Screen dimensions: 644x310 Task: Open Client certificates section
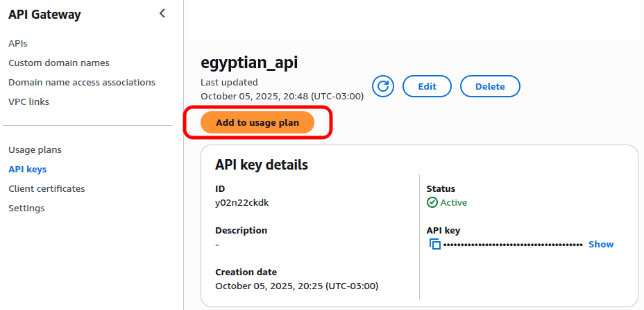[46, 188]
